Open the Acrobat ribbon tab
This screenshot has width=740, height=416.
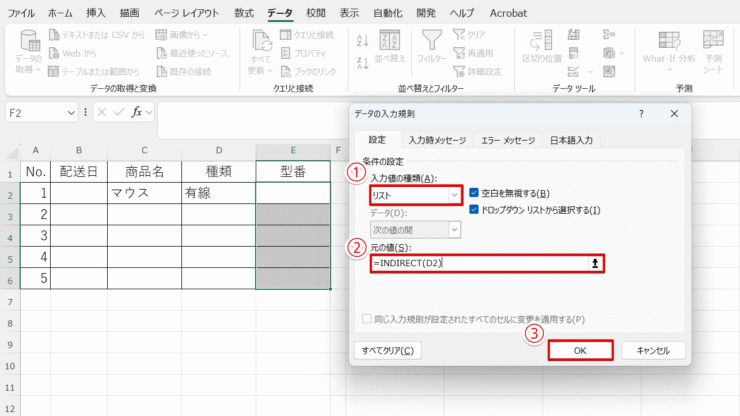coord(508,13)
